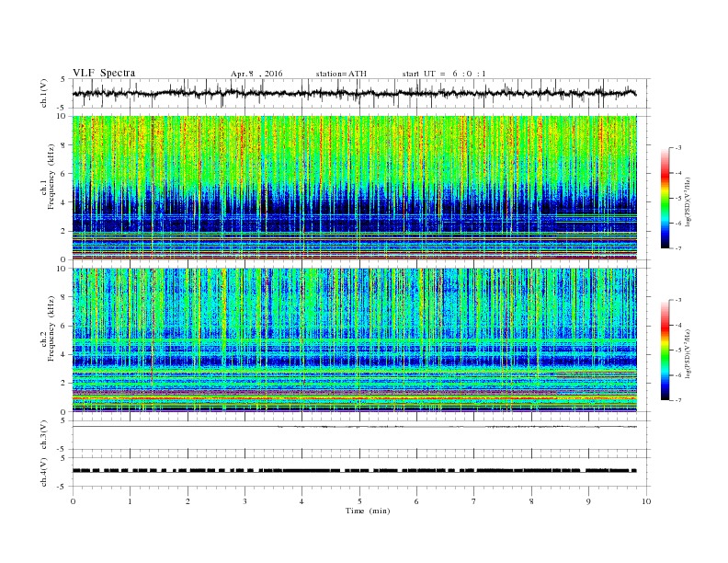Click the ch.2 "Frequency (kHz)" axis label
Image resolution: width=728 pixels, height=563 pixels.
pos(51,327)
